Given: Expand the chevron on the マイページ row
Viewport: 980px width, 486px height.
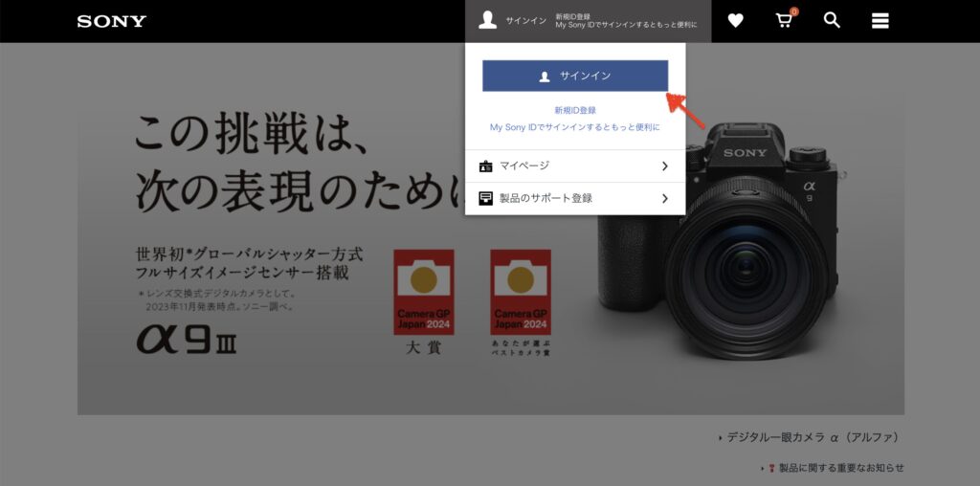Looking at the screenshot, I should (x=664, y=166).
